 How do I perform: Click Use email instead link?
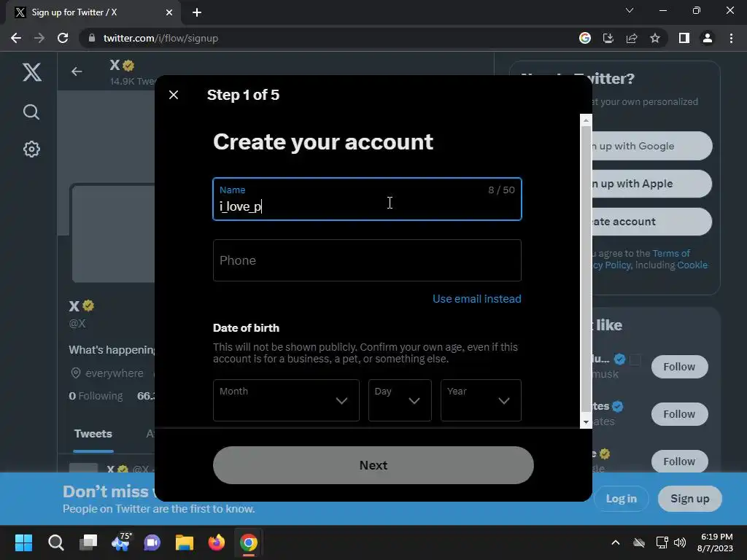tap(477, 299)
